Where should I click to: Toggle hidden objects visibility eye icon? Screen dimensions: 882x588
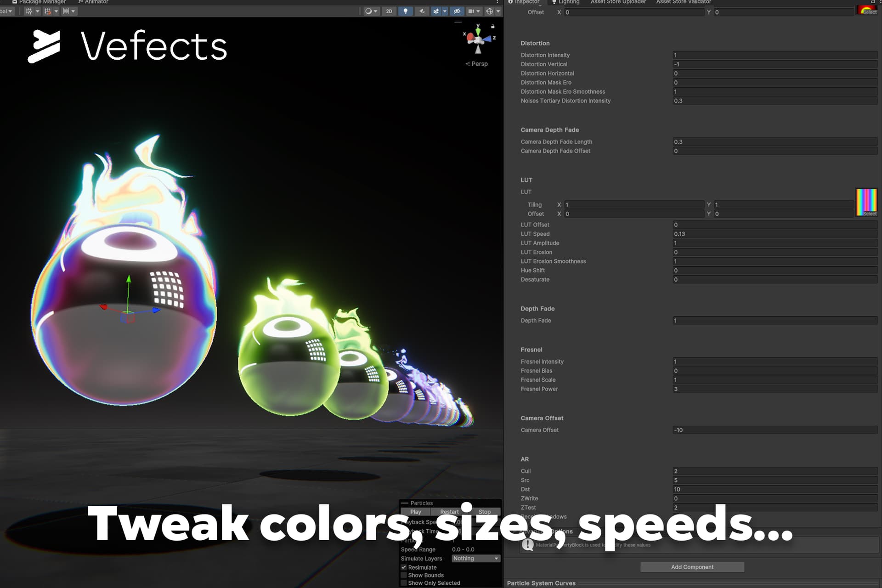click(457, 11)
